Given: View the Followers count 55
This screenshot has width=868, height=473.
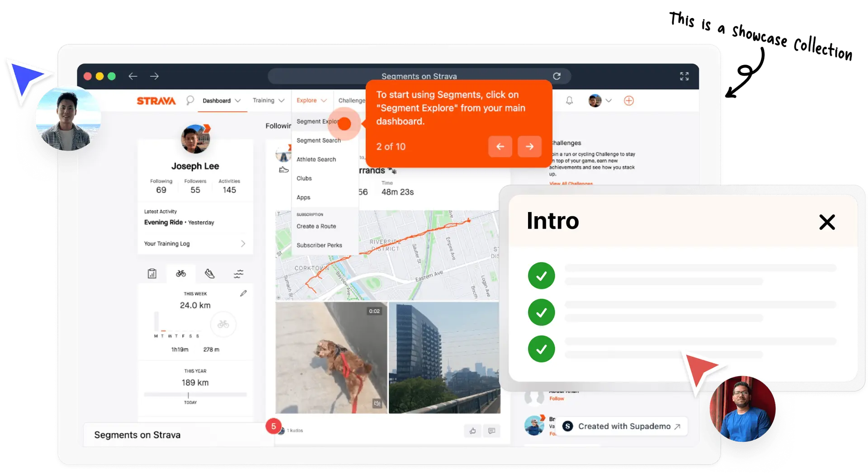Looking at the screenshot, I should point(195,190).
